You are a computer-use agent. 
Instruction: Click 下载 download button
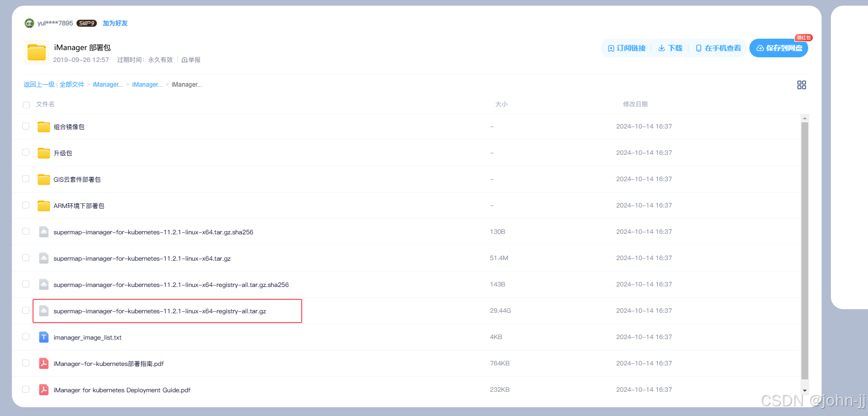[670, 48]
